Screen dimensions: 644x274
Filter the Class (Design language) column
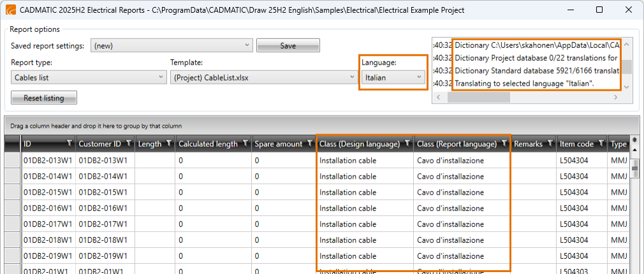pos(407,144)
